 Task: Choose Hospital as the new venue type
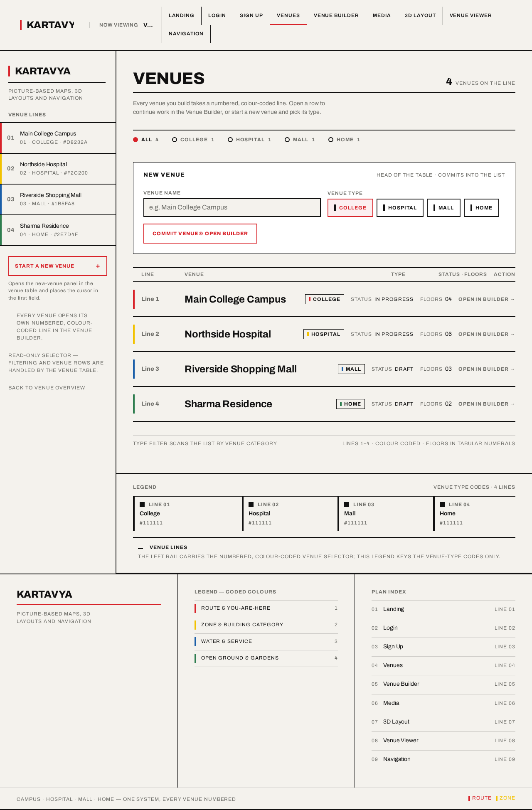[x=400, y=208]
